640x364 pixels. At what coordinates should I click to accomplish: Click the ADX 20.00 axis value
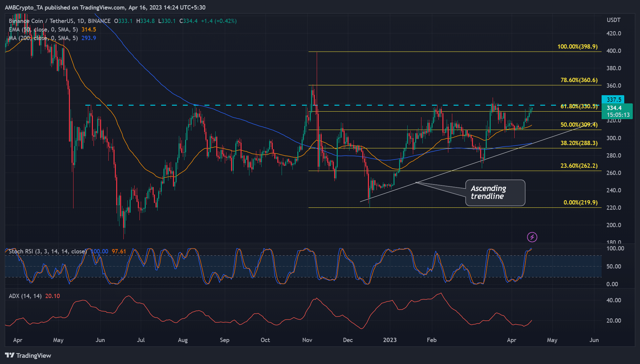614,320
